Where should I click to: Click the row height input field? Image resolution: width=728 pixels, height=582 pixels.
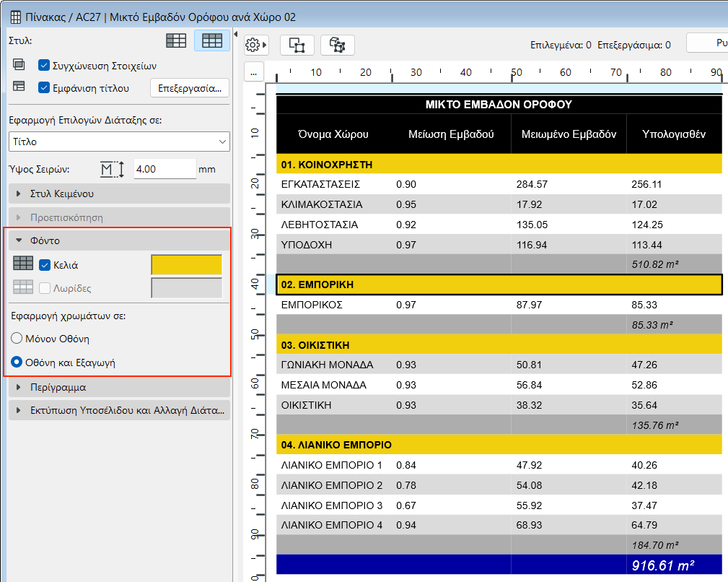165,169
